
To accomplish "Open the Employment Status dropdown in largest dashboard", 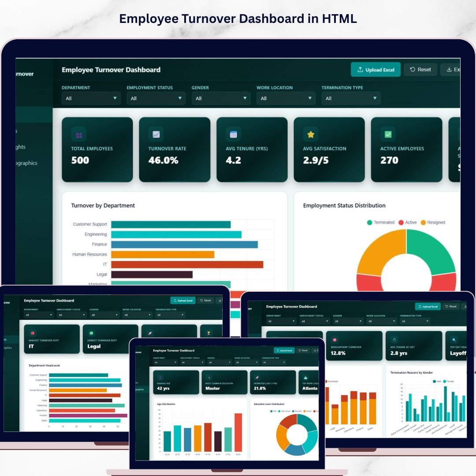I will coord(156,98).
